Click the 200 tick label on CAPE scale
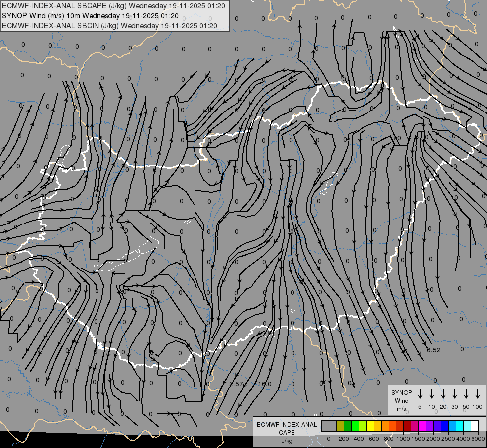 tap(344, 439)
